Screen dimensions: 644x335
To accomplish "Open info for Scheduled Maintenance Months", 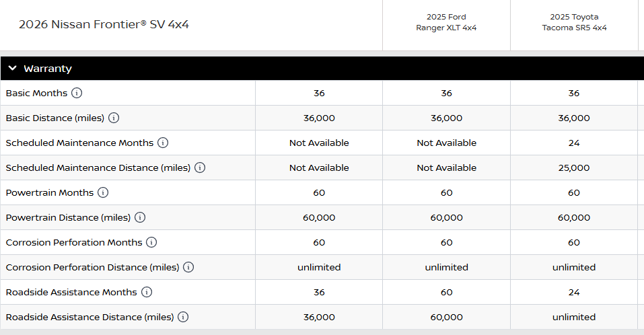I will tap(163, 143).
